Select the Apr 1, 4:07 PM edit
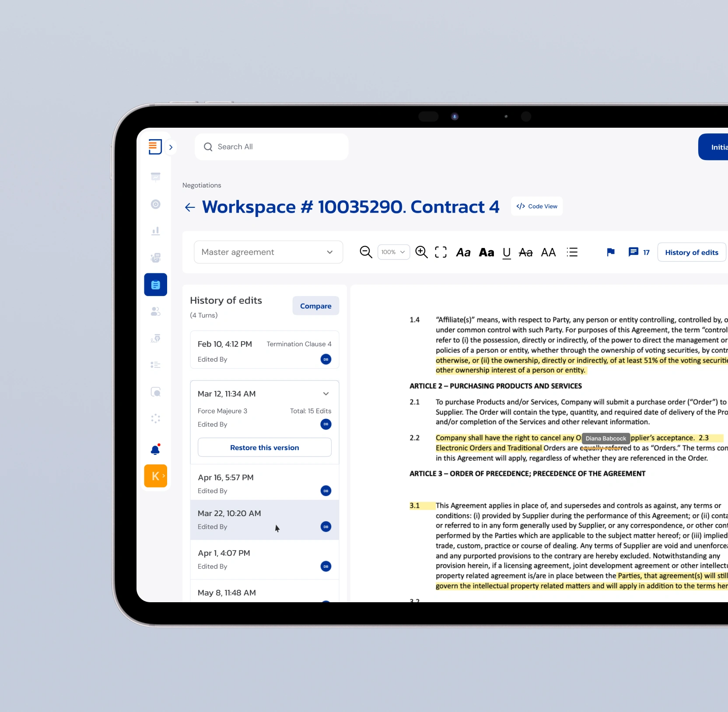The width and height of the screenshot is (728, 712). coord(265,560)
